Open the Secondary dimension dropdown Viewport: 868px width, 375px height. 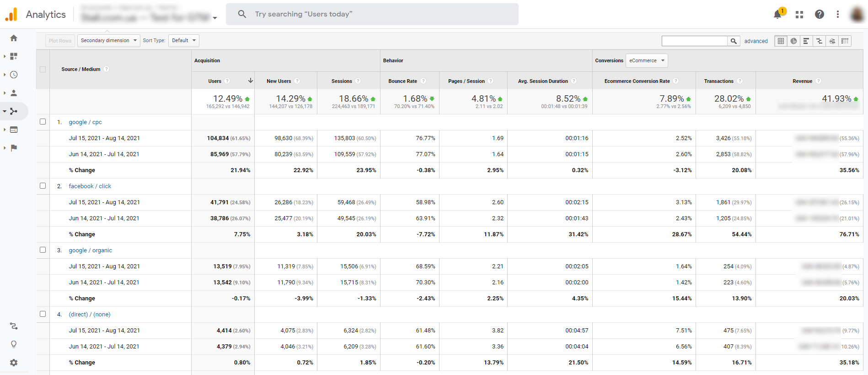pyautogui.click(x=108, y=40)
